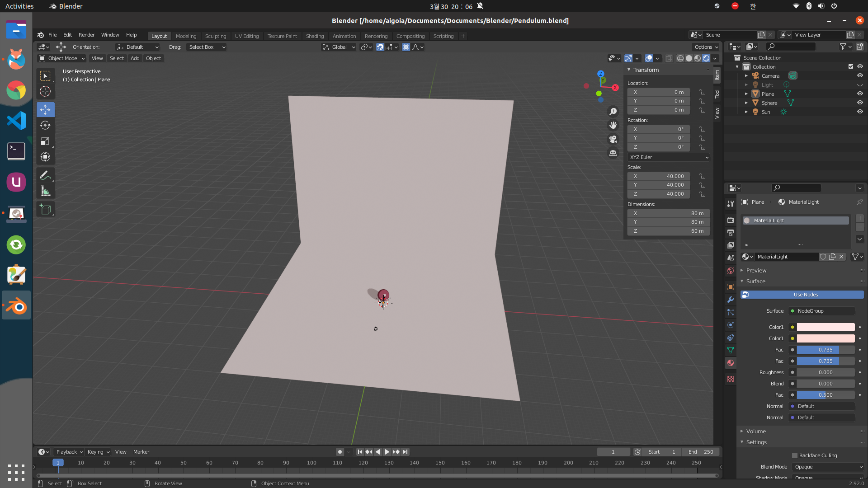Screen dimensions: 868x488
Task: Select the Measure tool
Action: pos(45,191)
